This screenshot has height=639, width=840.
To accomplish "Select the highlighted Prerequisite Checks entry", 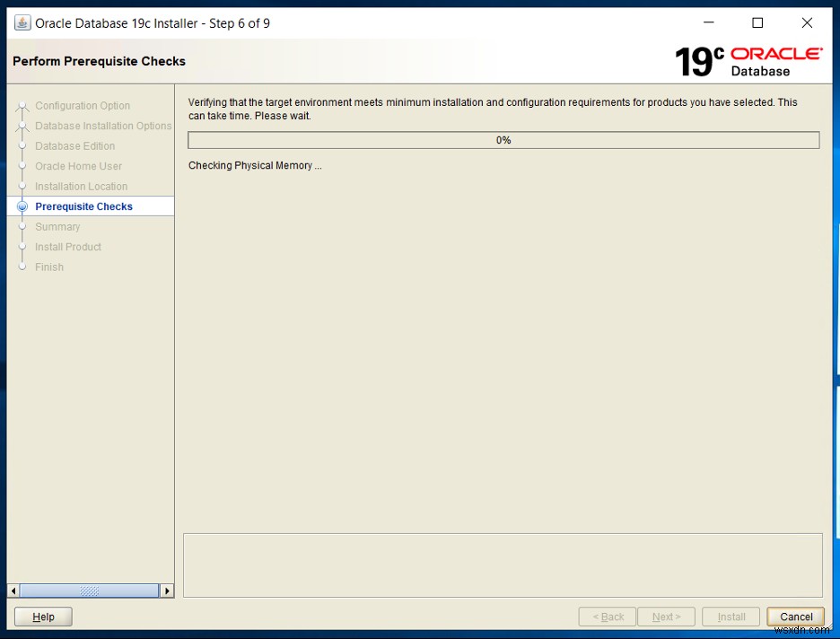I will pos(82,206).
